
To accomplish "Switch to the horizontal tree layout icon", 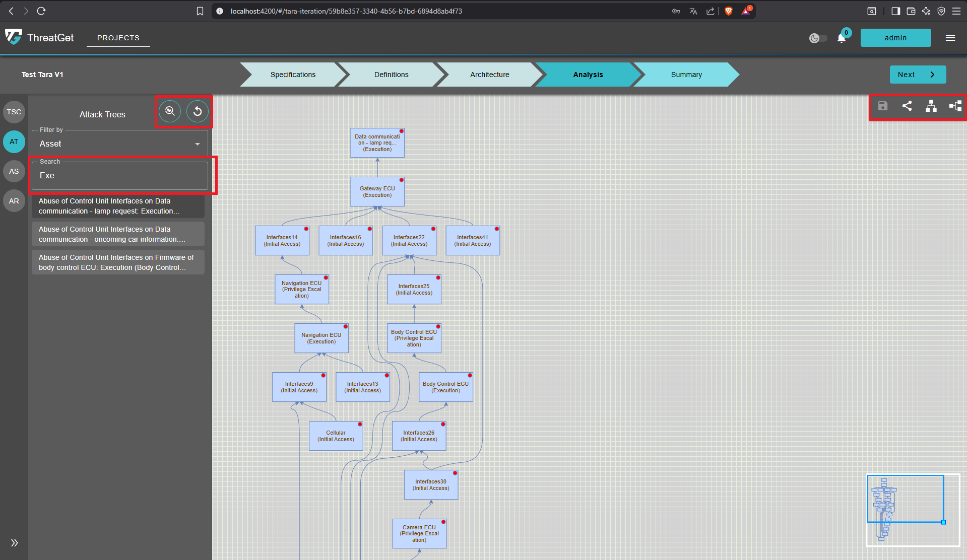I will coord(954,106).
